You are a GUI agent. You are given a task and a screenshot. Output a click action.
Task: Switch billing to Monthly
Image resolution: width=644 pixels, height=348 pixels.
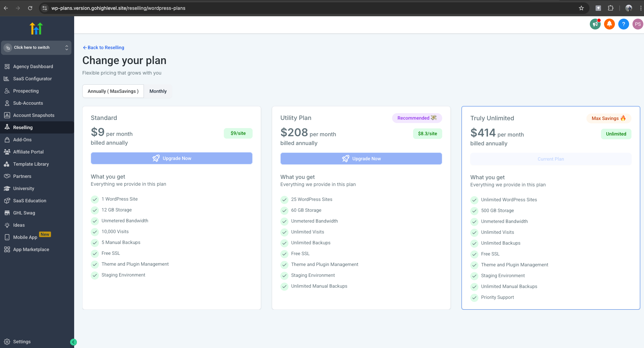(x=158, y=91)
